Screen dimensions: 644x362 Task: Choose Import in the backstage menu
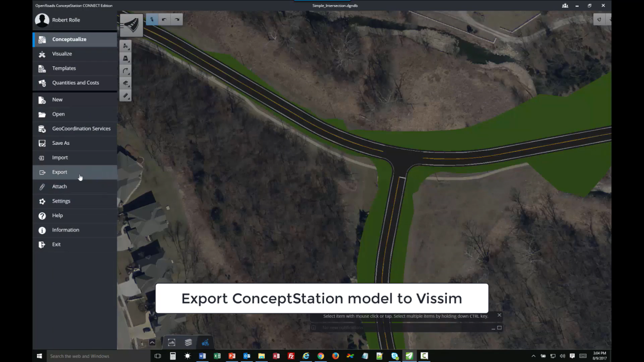75,157
